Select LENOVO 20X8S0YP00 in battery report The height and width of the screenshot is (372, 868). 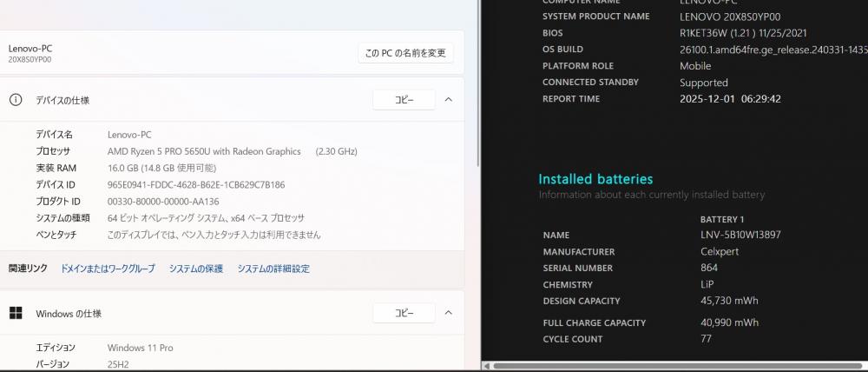click(730, 17)
